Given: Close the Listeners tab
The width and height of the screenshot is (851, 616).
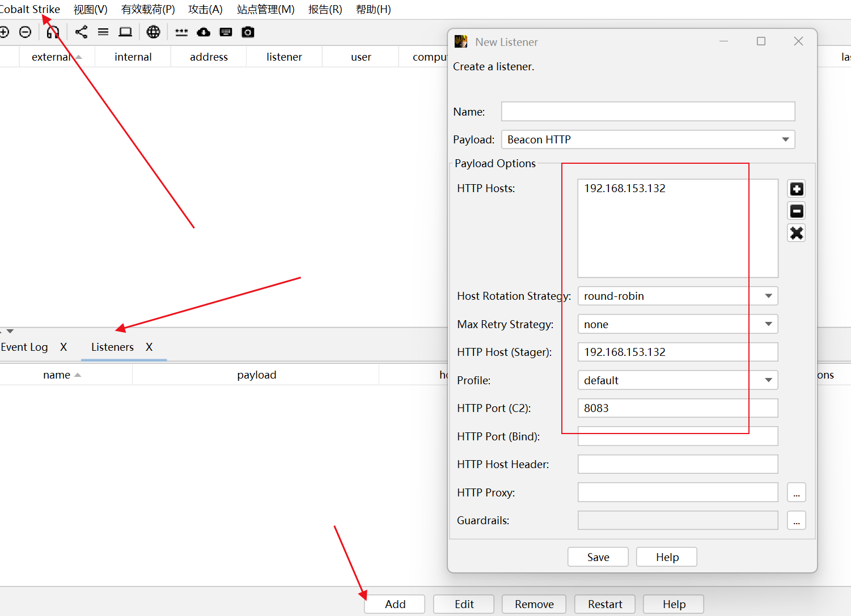Looking at the screenshot, I should tap(149, 347).
